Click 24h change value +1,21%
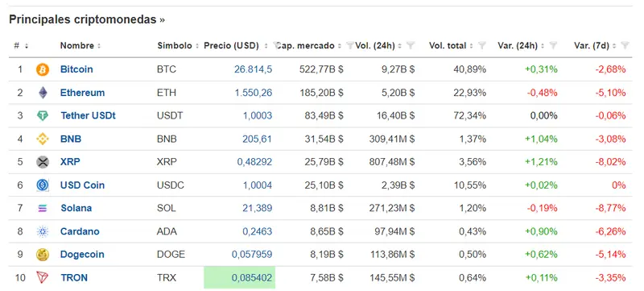The height and width of the screenshot is (291, 644). 541,162
